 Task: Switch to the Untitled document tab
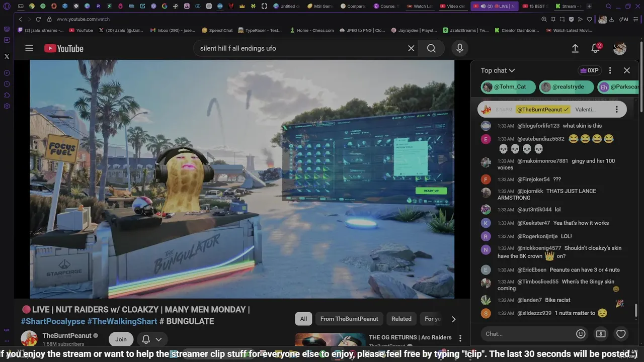coord(286,7)
